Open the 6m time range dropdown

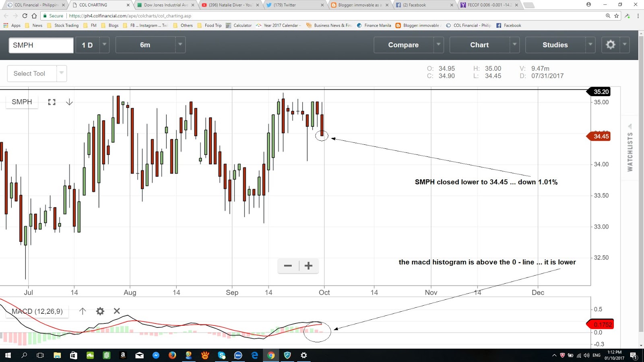[x=180, y=45]
